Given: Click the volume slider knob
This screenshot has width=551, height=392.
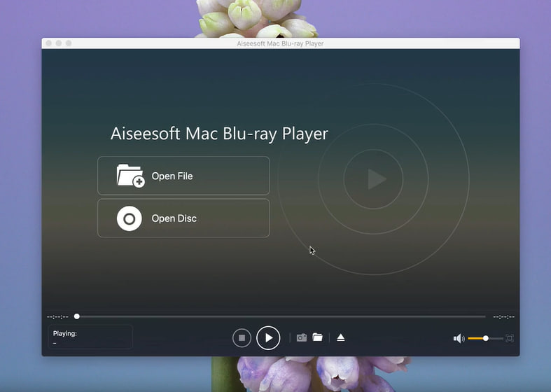Looking at the screenshot, I should pyautogui.click(x=486, y=338).
